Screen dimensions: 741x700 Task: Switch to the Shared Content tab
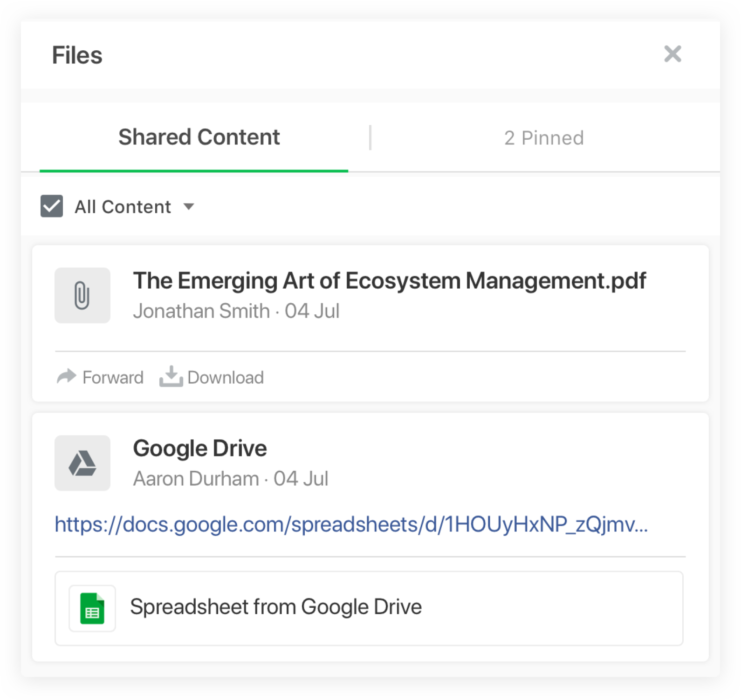click(199, 137)
